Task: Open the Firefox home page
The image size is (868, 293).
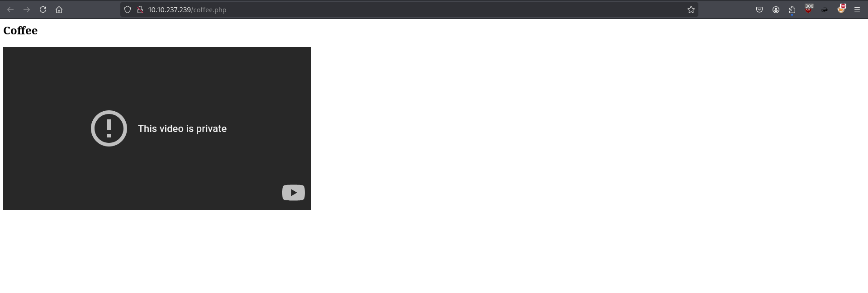Action: click(59, 9)
